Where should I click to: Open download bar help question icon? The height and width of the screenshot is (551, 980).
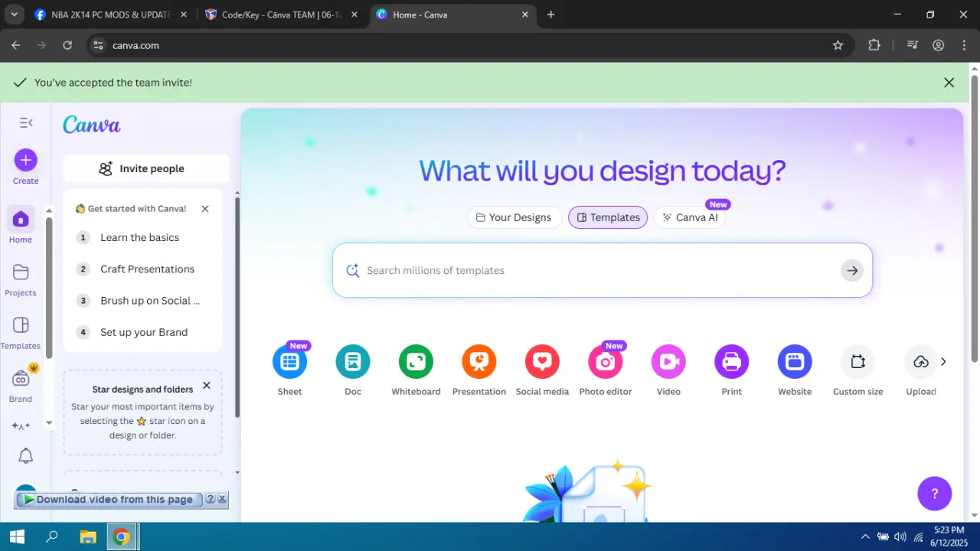click(x=211, y=499)
